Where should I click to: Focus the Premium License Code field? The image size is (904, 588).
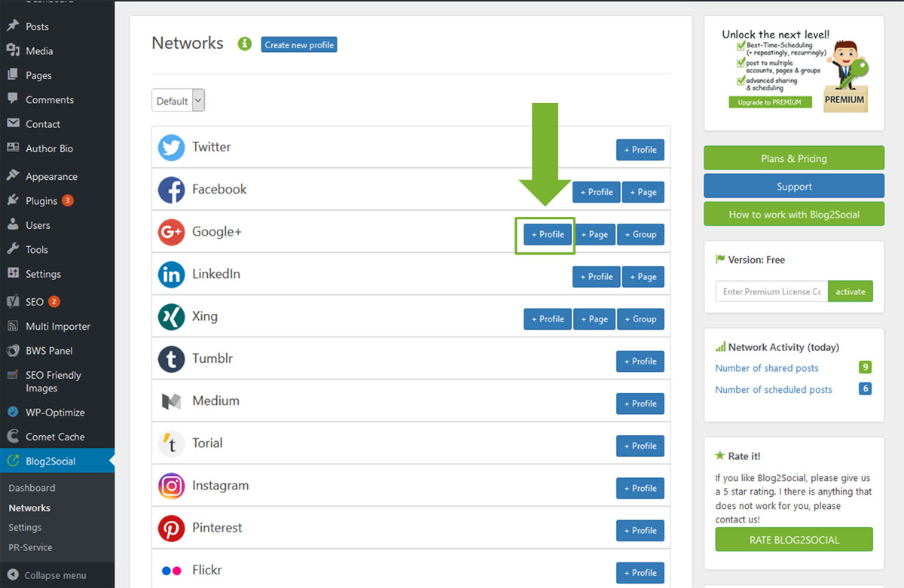coord(771,291)
